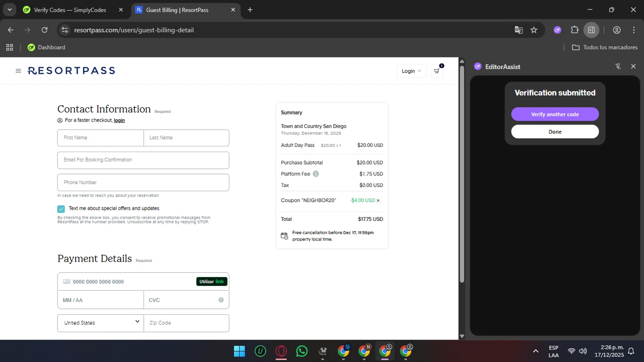The image size is (644, 362).
Task: Open the United States country dropdown
Action: (100, 323)
